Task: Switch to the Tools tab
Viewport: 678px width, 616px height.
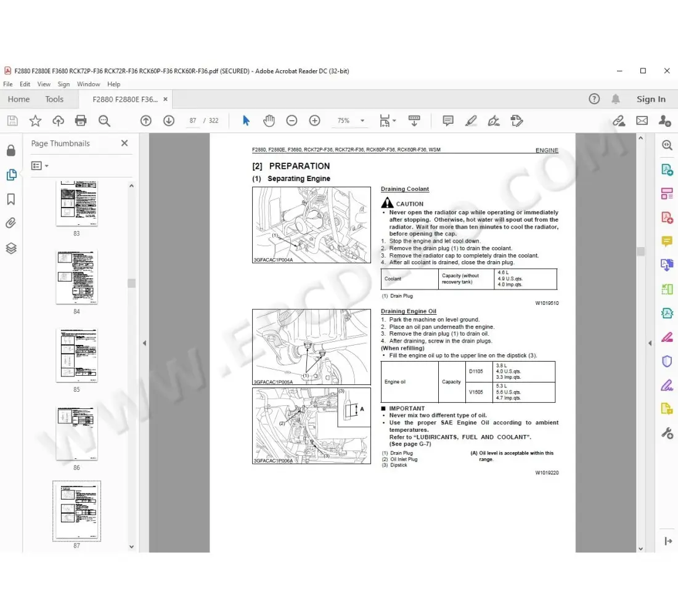Action: (x=54, y=99)
